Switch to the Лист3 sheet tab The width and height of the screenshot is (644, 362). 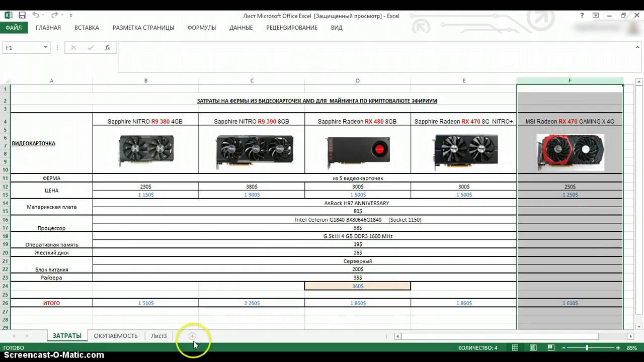[159, 336]
